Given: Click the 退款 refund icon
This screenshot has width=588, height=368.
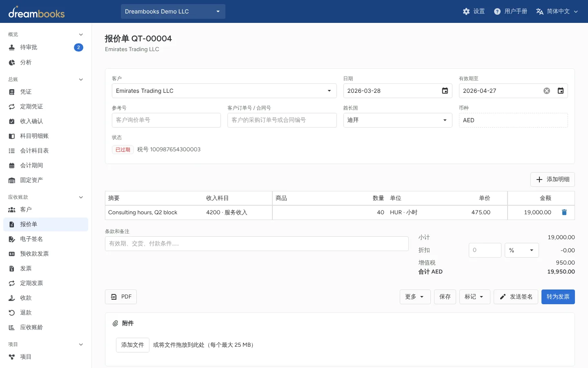Looking at the screenshot, I should coord(12,313).
